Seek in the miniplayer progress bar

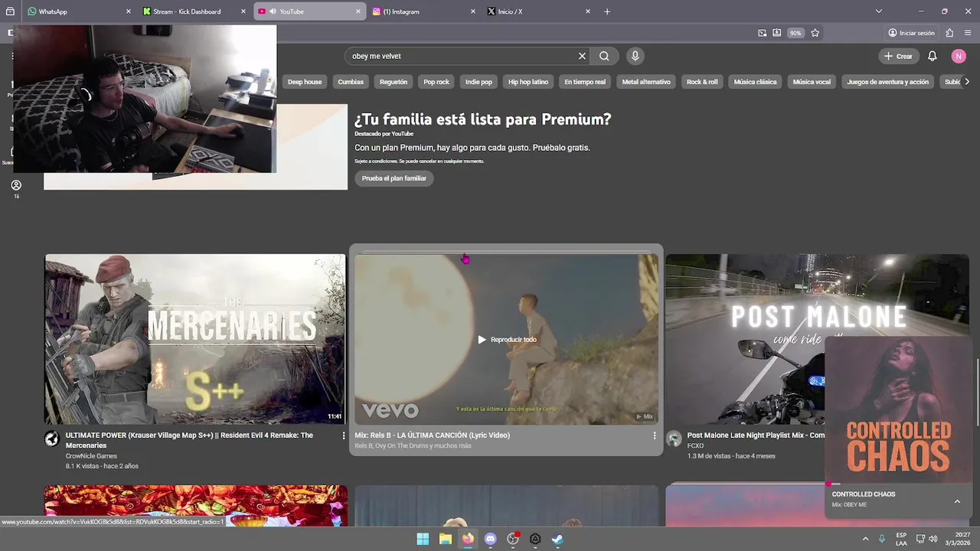[x=898, y=484]
